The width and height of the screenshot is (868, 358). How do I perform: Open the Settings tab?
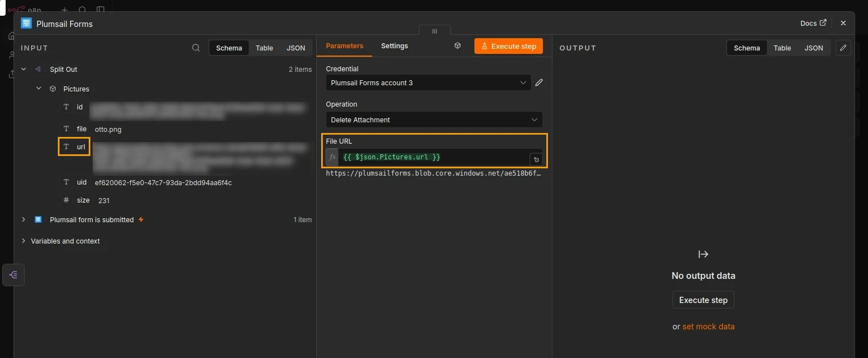tap(395, 46)
